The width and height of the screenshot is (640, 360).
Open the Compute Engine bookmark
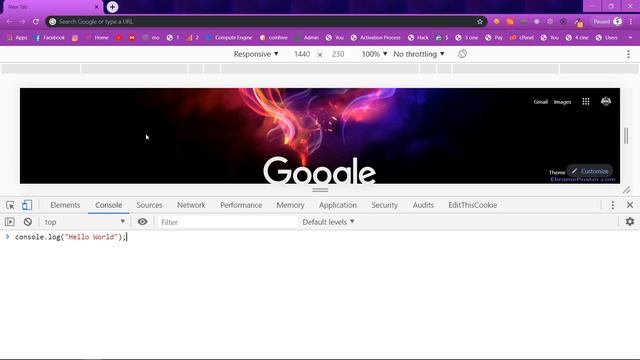coord(229,38)
